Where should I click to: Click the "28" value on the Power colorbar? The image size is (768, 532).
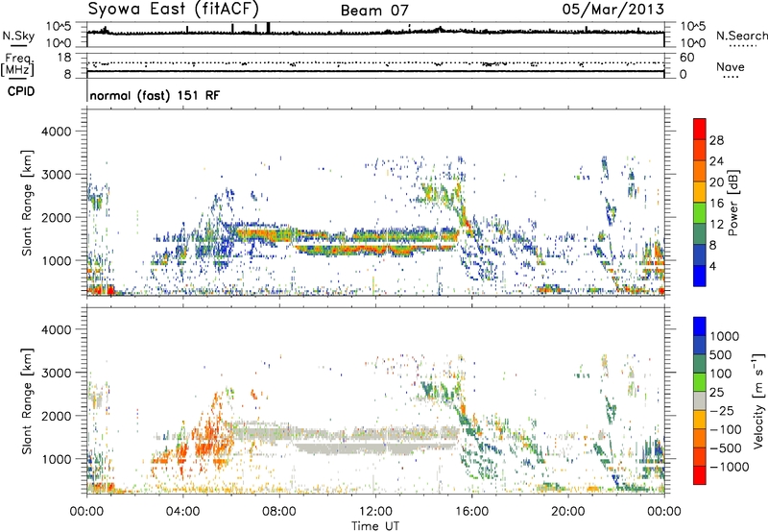(716, 140)
